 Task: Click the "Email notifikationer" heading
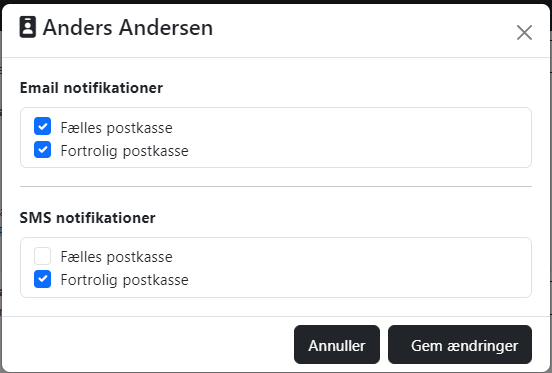[91, 88]
